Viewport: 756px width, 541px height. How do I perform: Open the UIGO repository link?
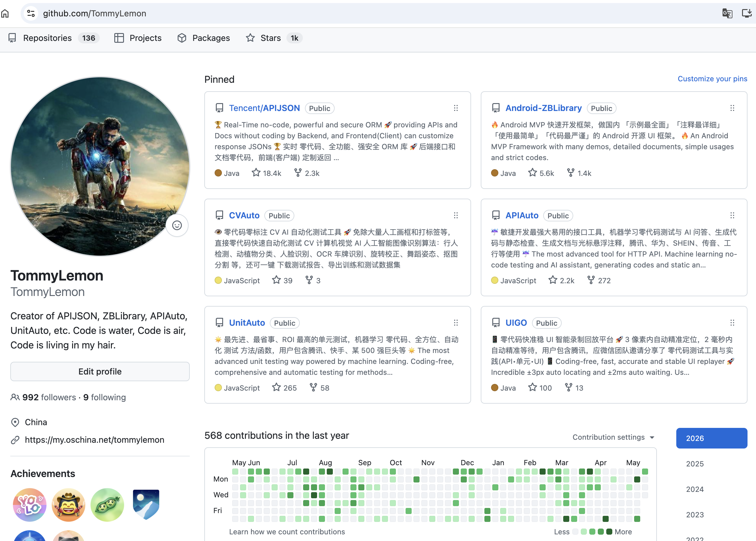(516, 322)
